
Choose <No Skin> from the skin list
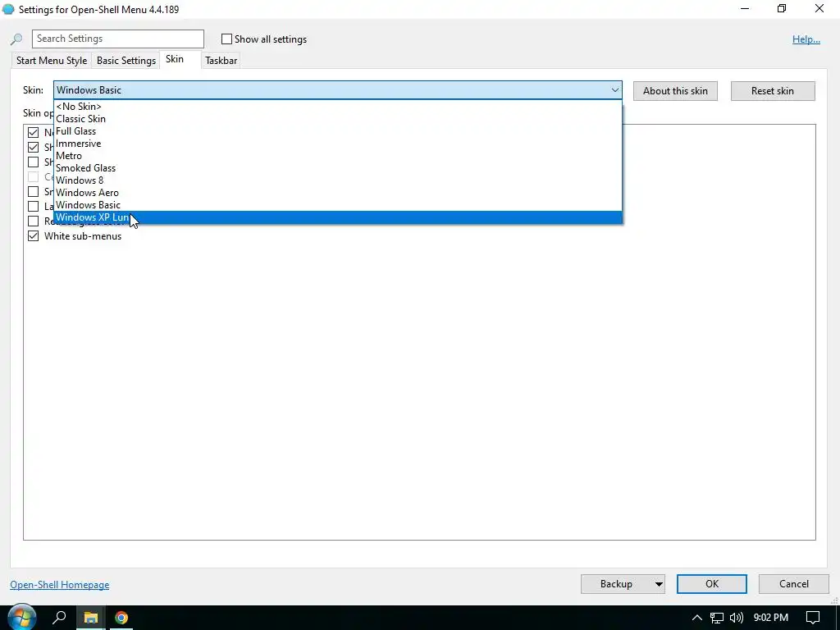pos(338,106)
